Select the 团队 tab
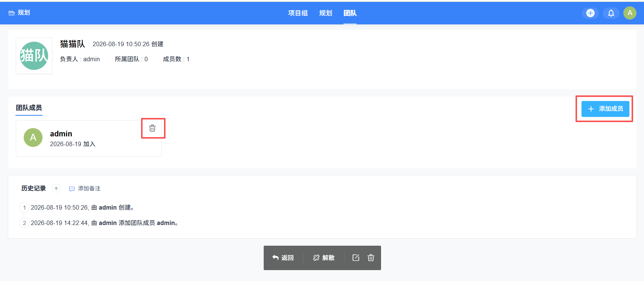 pyautogui.click(x=350, y=13)
